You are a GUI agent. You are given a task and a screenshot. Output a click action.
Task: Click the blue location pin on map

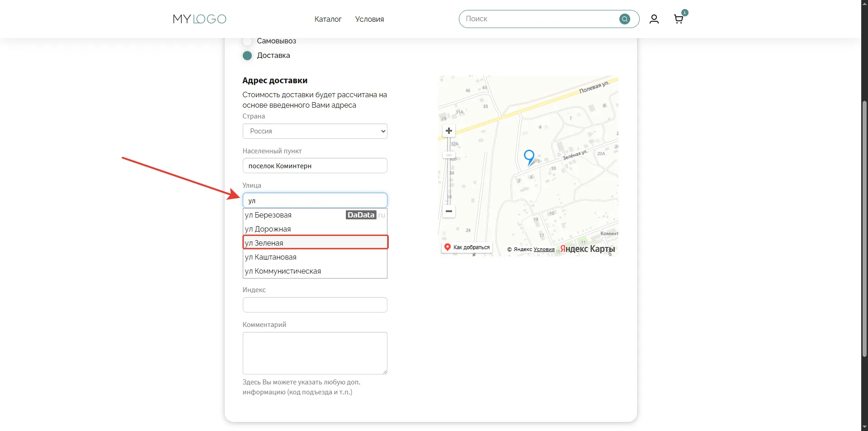click(x=528, y=156)
